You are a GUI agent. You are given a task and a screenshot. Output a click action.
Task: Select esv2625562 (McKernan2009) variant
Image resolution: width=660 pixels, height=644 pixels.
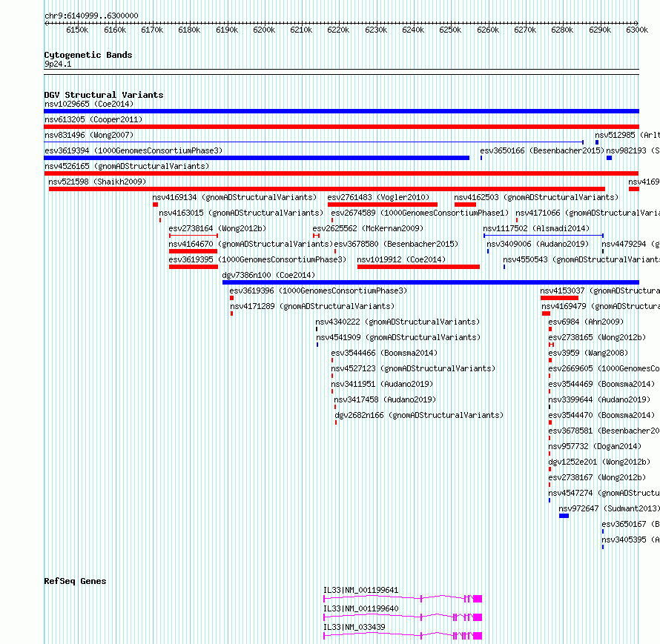(x=368, y=228)
